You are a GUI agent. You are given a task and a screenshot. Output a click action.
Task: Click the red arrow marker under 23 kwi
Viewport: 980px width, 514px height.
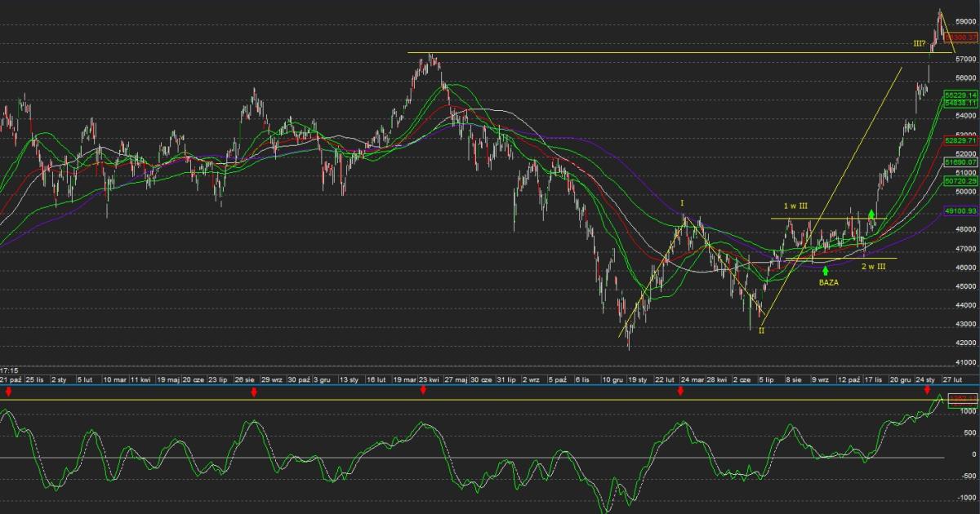[x=423, y=392]
